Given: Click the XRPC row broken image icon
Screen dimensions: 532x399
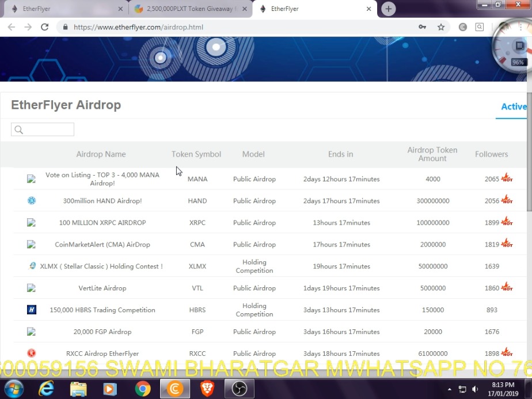Looking at the screenshot, I should click(31, 223).
